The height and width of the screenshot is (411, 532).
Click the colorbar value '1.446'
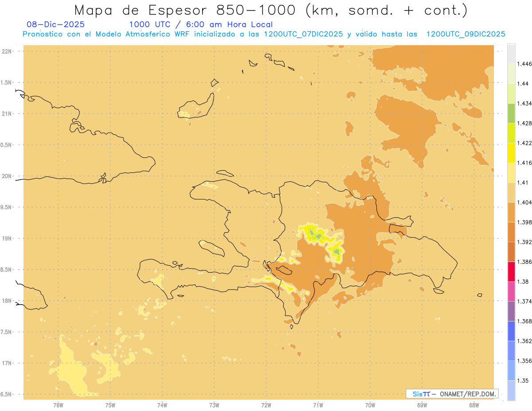[524, 64]
